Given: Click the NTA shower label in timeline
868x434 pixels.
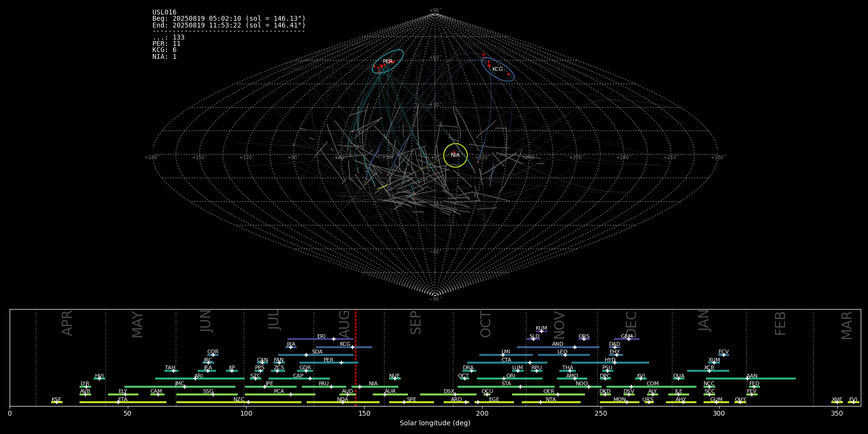Looking at the screenshot, I should [x=551, y=400].
